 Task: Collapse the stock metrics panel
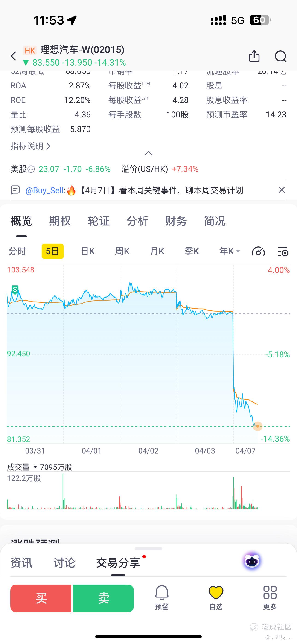(148, 153)
